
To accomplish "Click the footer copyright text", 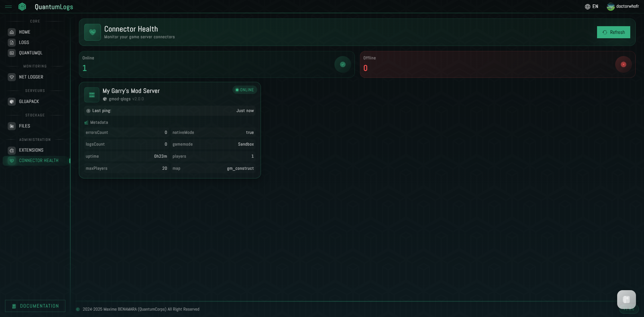I will pyautogui.click(x=141, y=309).
